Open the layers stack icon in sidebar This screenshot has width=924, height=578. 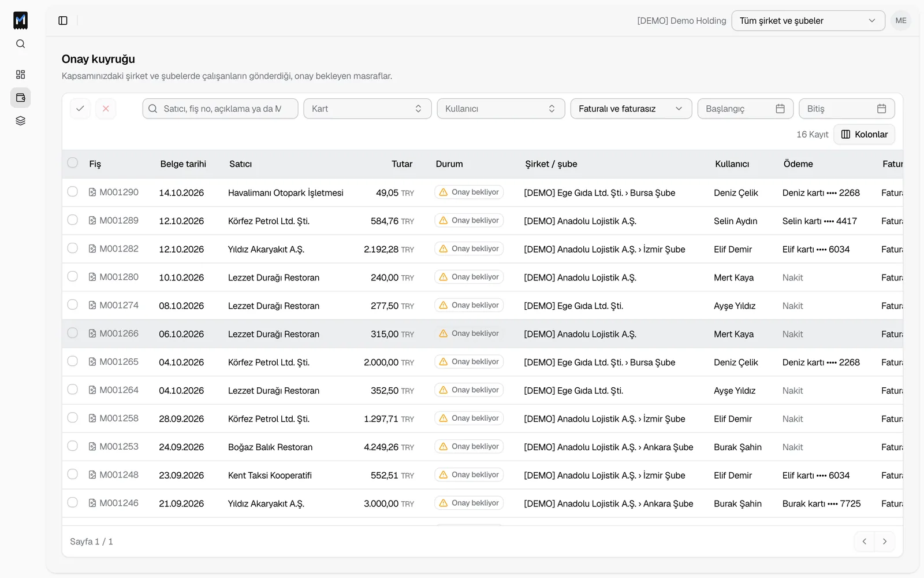pyautogui.click(x=20, y=121)
